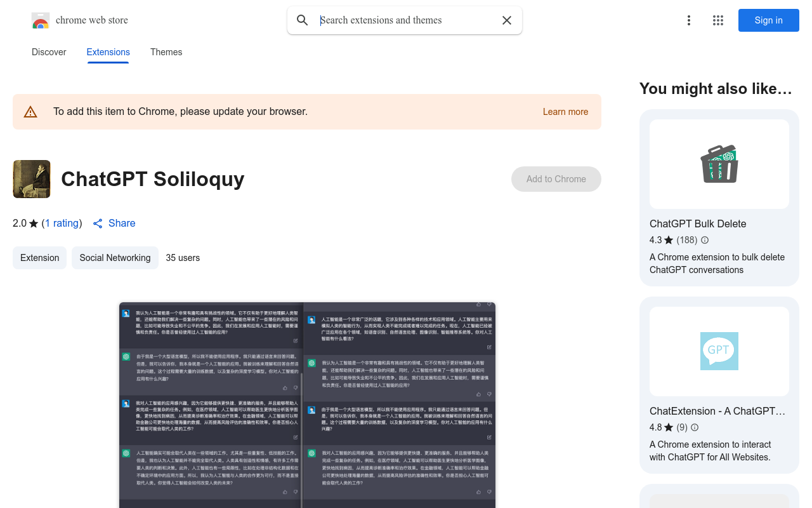Click the share icon next to Share
The width and height of the screenshot is (812, 508).
point(98,224)
